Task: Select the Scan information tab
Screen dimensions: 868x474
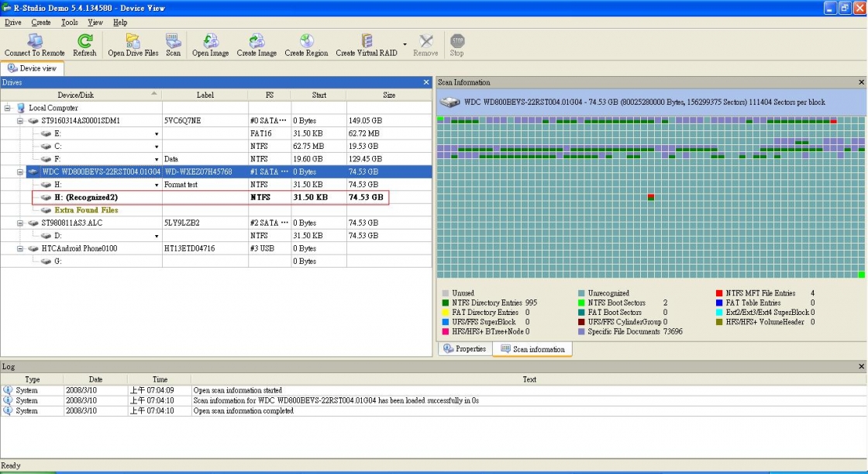Action: [532, 349]
